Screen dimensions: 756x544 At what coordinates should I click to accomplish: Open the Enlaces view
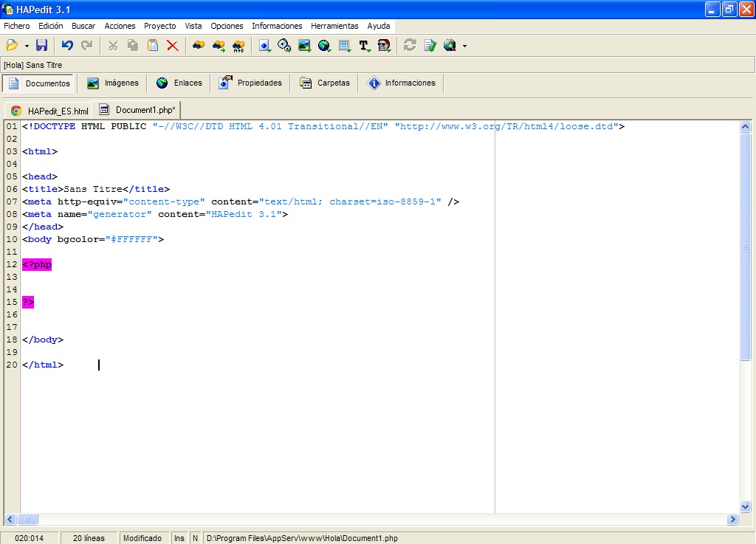pyautogui.click(x=179, y=83)
